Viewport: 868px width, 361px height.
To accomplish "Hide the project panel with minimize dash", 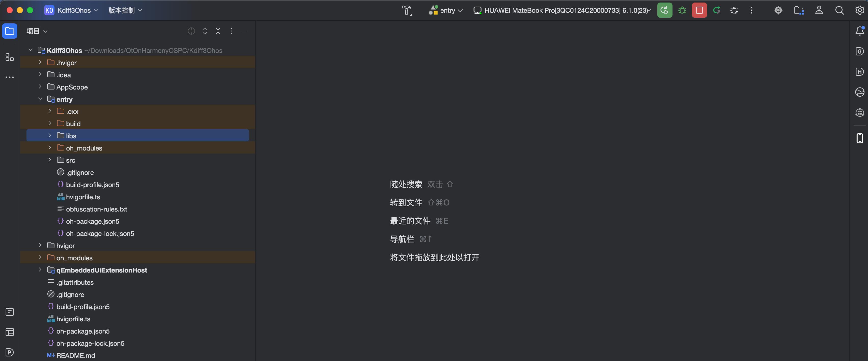I will [x=244, y=31].
